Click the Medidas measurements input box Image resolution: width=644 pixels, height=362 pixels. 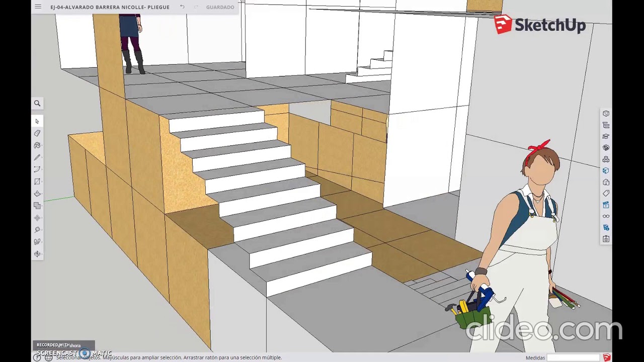pyautogui.click(x=574, y=357)
